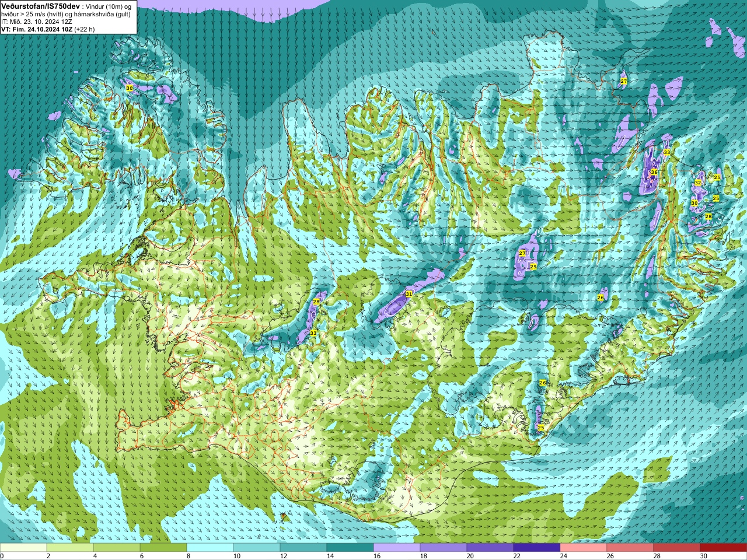The width and height of the screenshot is (747, 560).
Task: Click the dark red above-30 legend swatch
Action: tap(724, 548)
